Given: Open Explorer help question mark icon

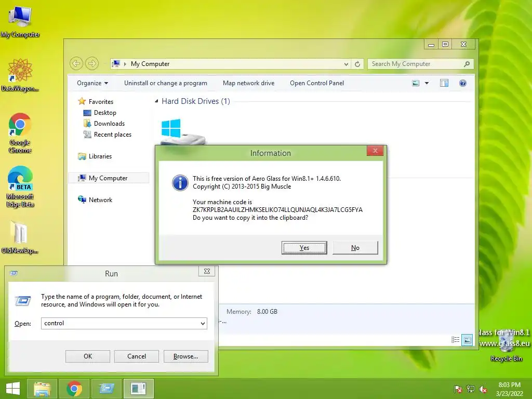Looking at the screenshot, I should pos(462,83).
